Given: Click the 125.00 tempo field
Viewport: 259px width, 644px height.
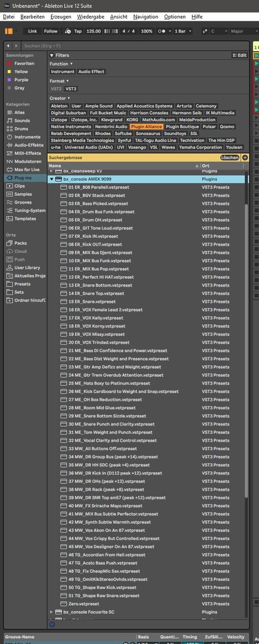Looking at the screenshot, I should point(93,31).
